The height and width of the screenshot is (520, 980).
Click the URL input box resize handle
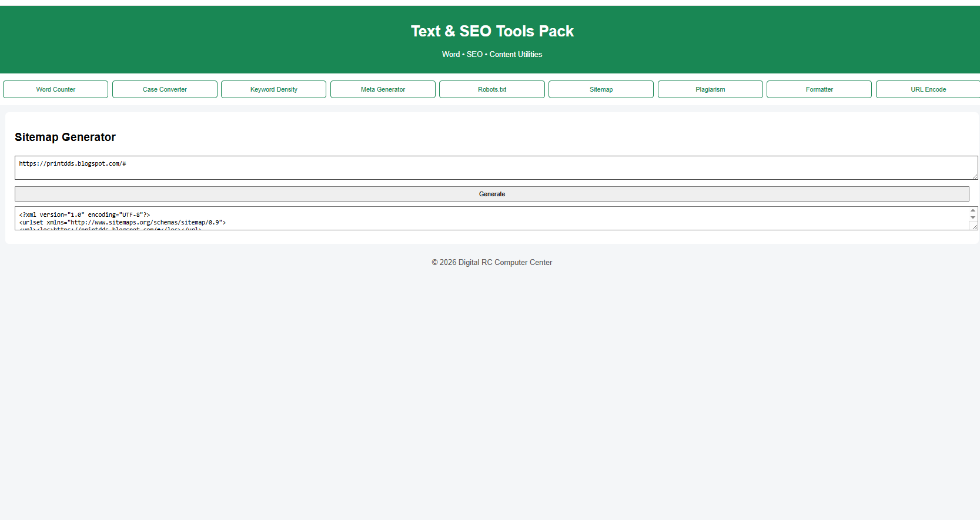tap(975, 176)
